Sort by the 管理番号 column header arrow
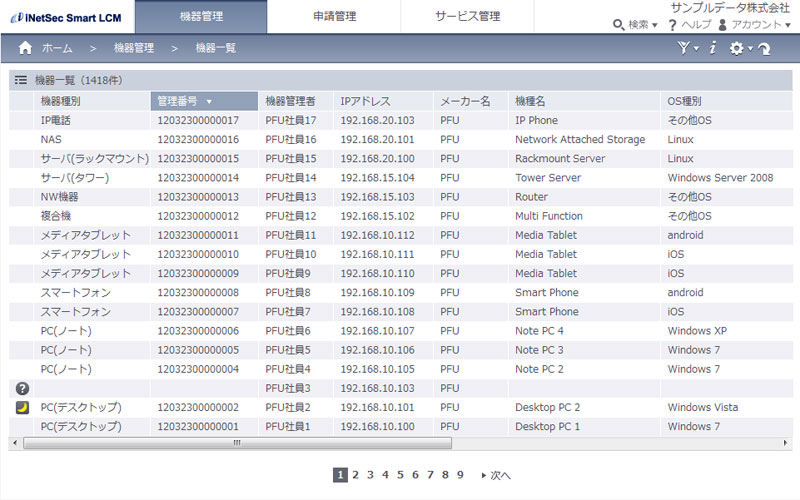800x500 pixels. point(209,102)
